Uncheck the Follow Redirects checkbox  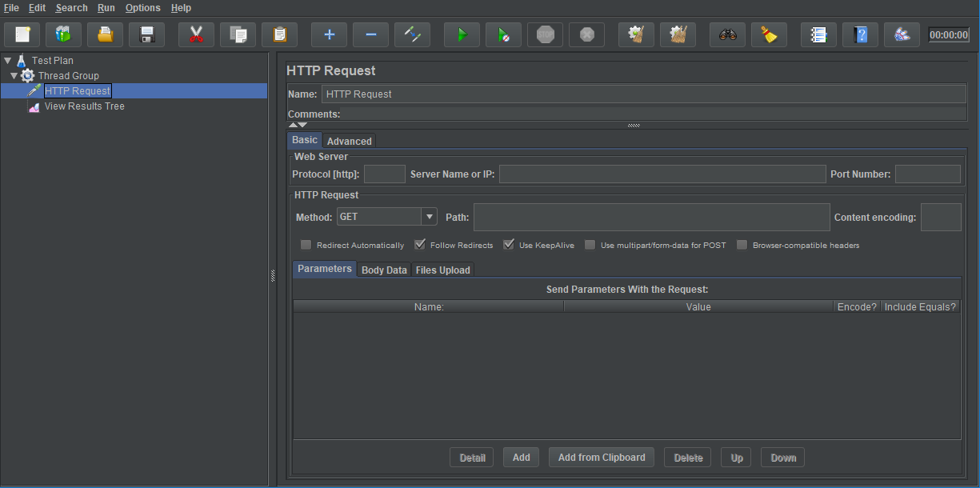(x=419, y=245)
